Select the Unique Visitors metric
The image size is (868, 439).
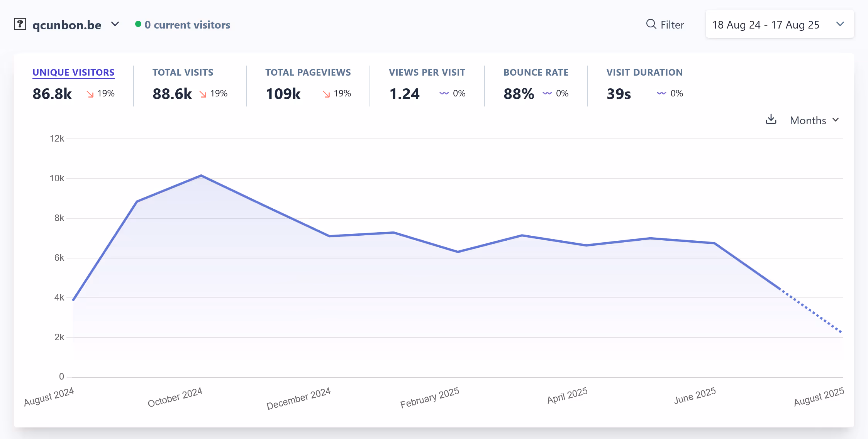pos(73,73)
